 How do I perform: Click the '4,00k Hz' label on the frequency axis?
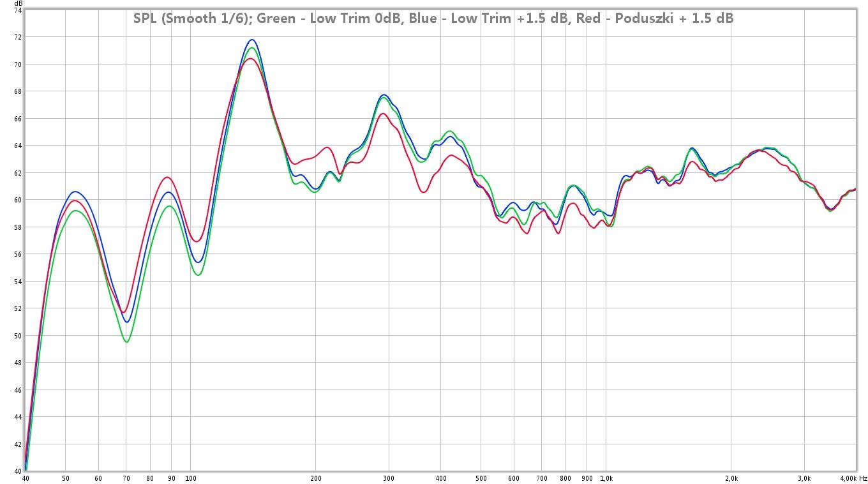(853, 478)
